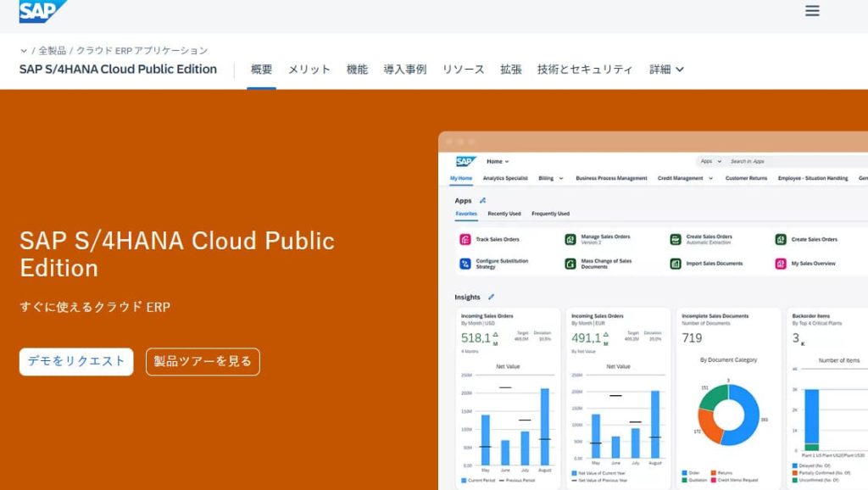868x490 pixels.
Task: Open the 導入事例 tab
Action: point(404,70)
